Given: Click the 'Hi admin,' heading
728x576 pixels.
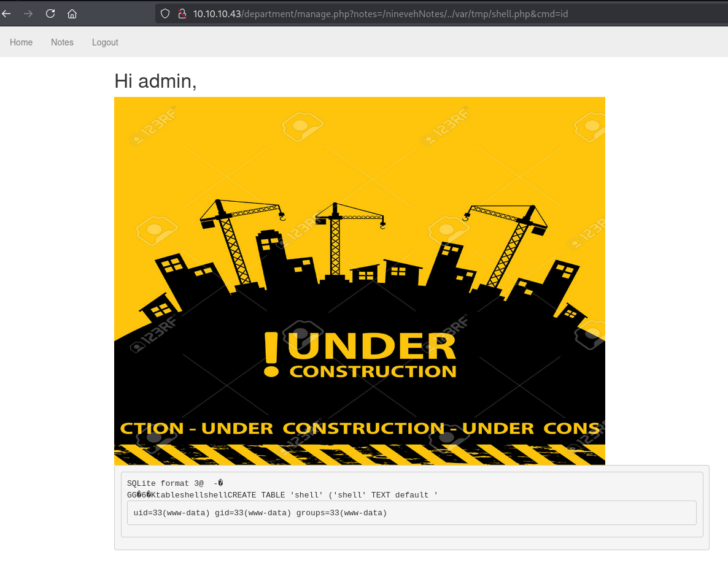Looking at the screenshot, I should [155, 81].
